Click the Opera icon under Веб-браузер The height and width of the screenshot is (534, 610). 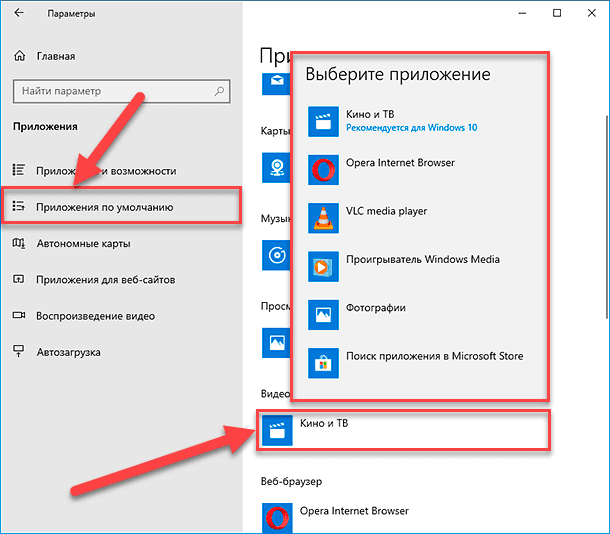(x=277, y=517)
